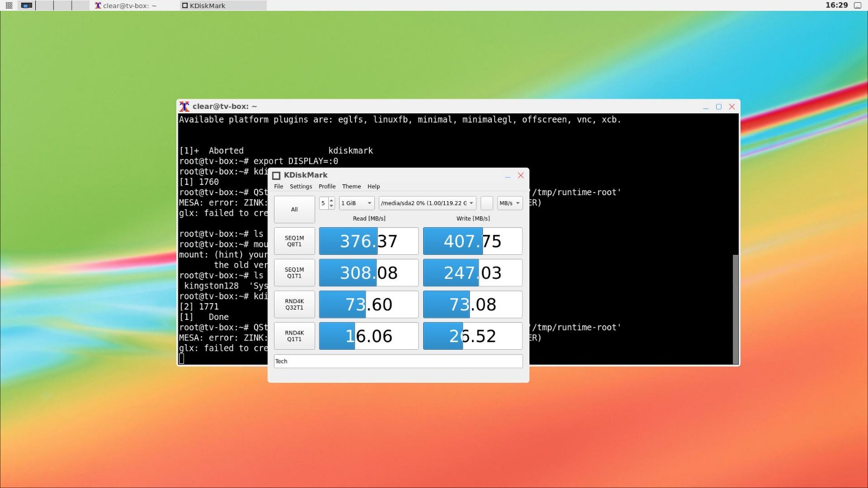Viewport: 868px width, 488px height.
Task: Click the blank square button beside MB/s
Action: [x=487, y=203]
